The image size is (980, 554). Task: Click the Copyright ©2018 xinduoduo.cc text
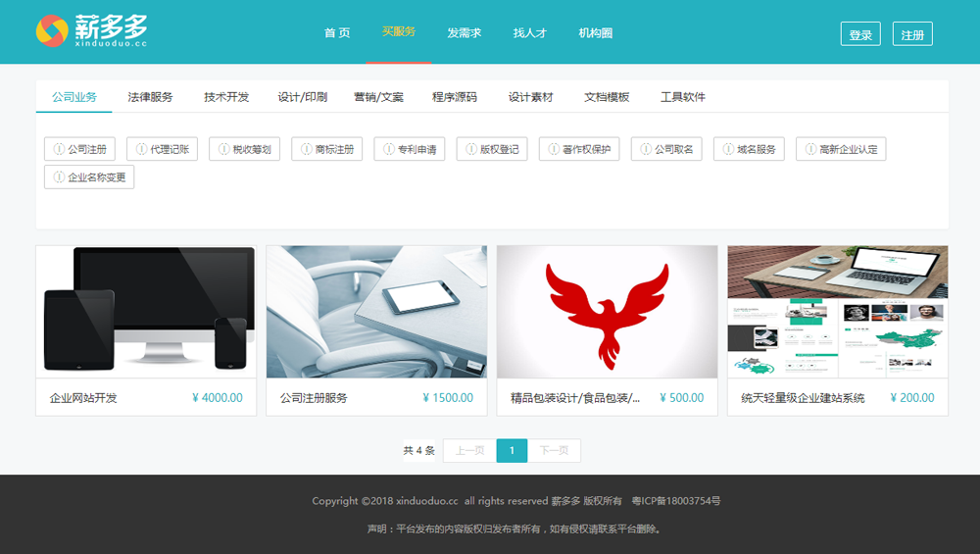tap(385, 501)
